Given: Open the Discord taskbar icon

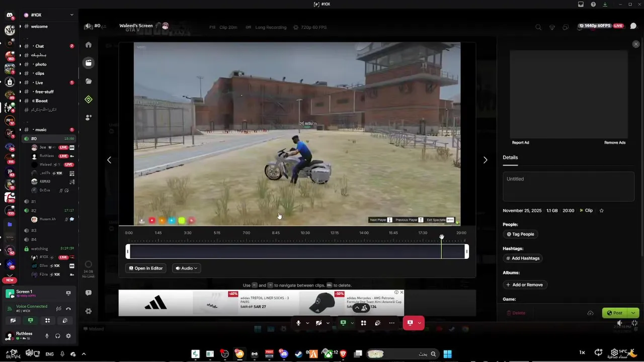Looking at the screenshot, I should (x=284, y=354).
